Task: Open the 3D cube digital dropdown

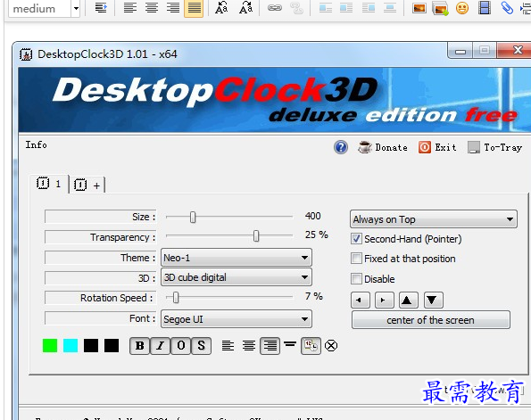Action: click(x=236, y=277)
